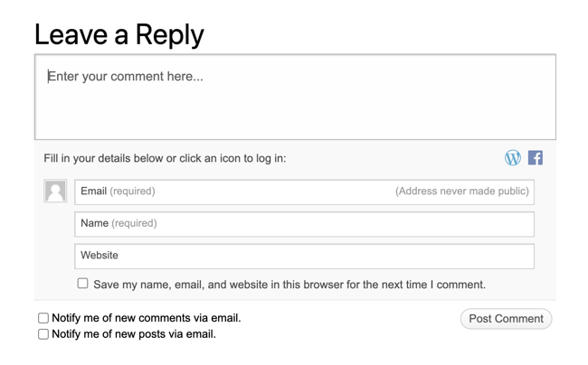Click the gray avatar placeholder image
The image size is (588, 365).
pos(55,191)
